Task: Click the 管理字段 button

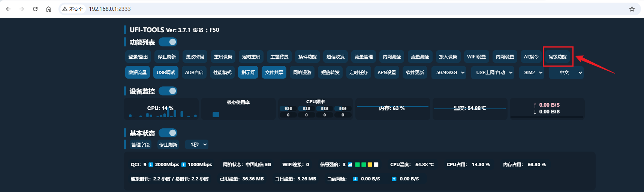Action: (140, 144)
